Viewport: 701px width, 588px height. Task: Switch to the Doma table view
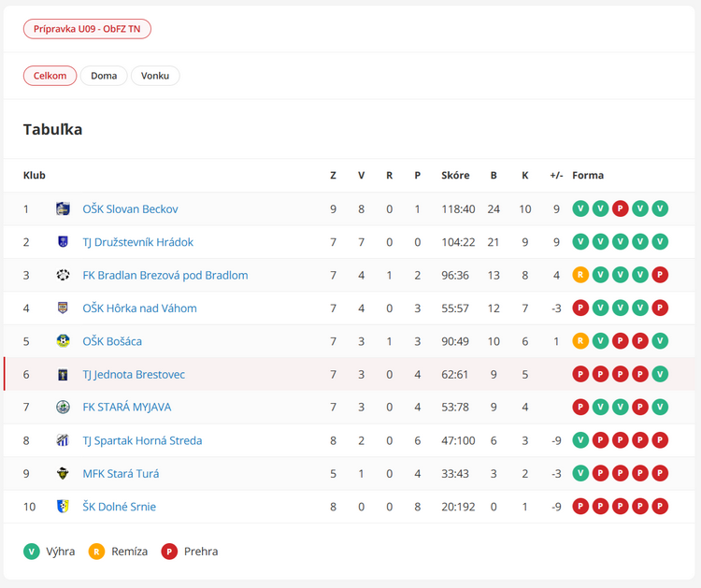click(104, 76)
